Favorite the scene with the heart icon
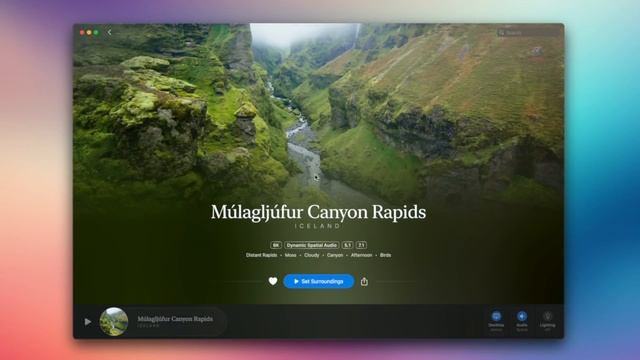This screenshot has width=640, height=360. pos(273,281)
